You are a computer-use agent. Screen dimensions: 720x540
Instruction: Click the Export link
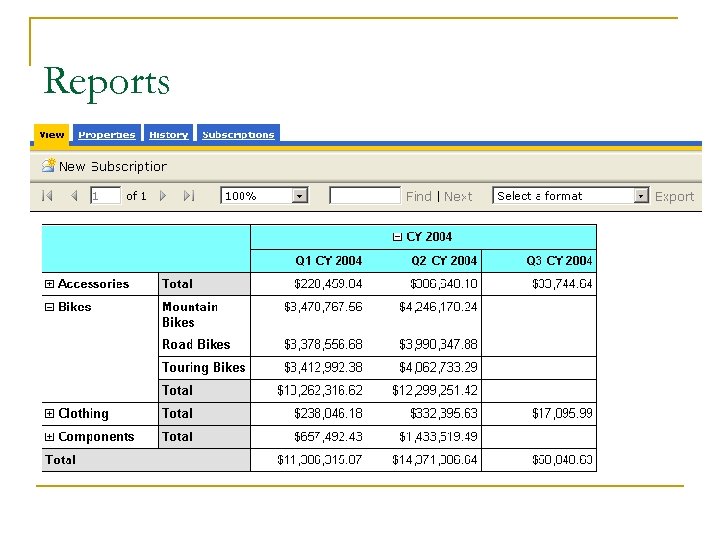674,197
